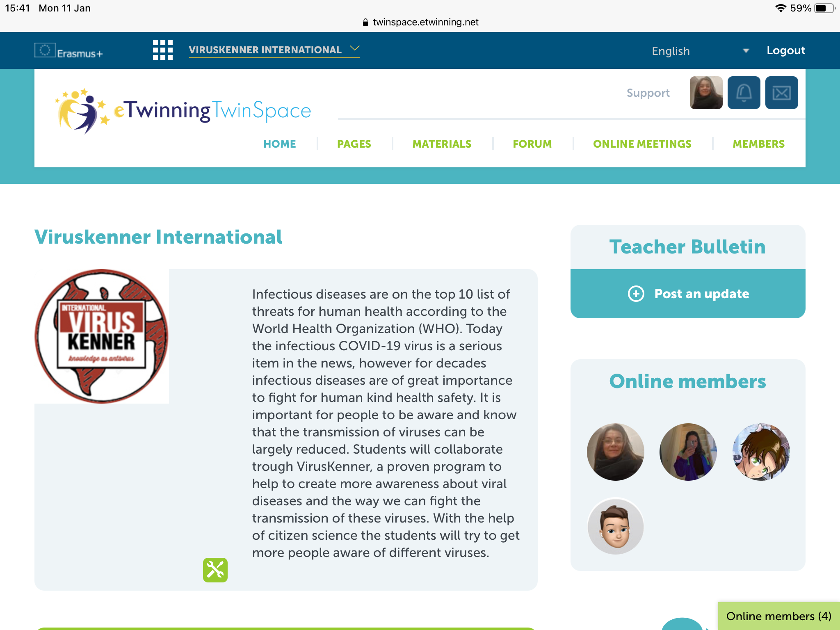
Task: Go to the Pages tab
Action: coord(354,144)
